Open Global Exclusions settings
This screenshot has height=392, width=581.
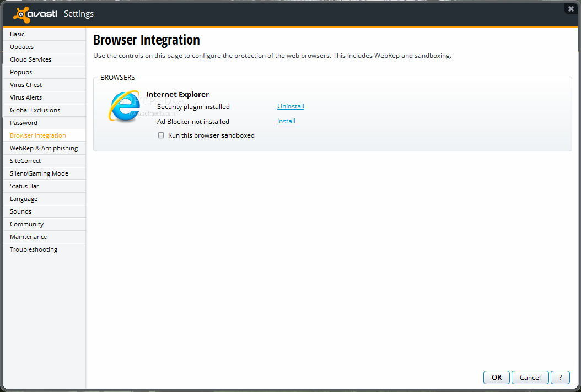[x=45, y=110]
